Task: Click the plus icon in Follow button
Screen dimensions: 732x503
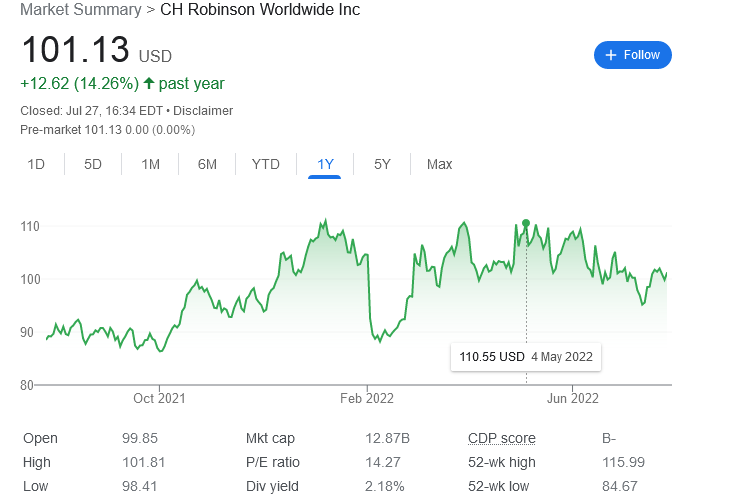Action: click(x=610, y=55)
